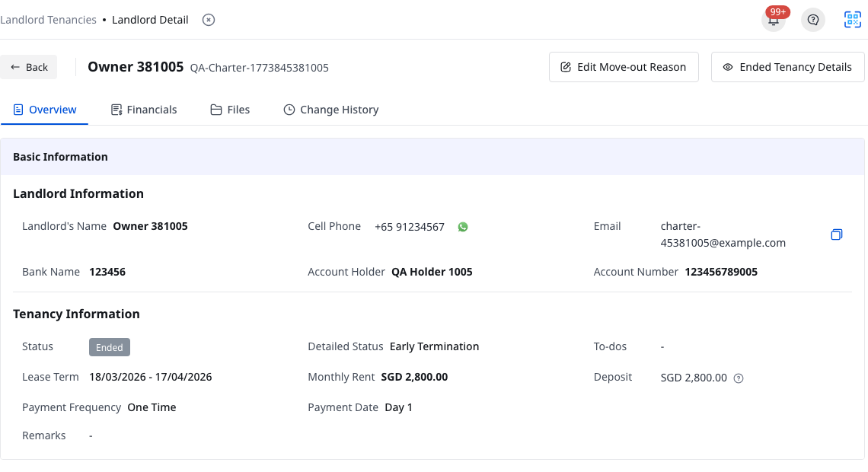Open WhatsApp chat for cell phone number
The width and height of the screenshot is (868, 472).
point(463,227)
